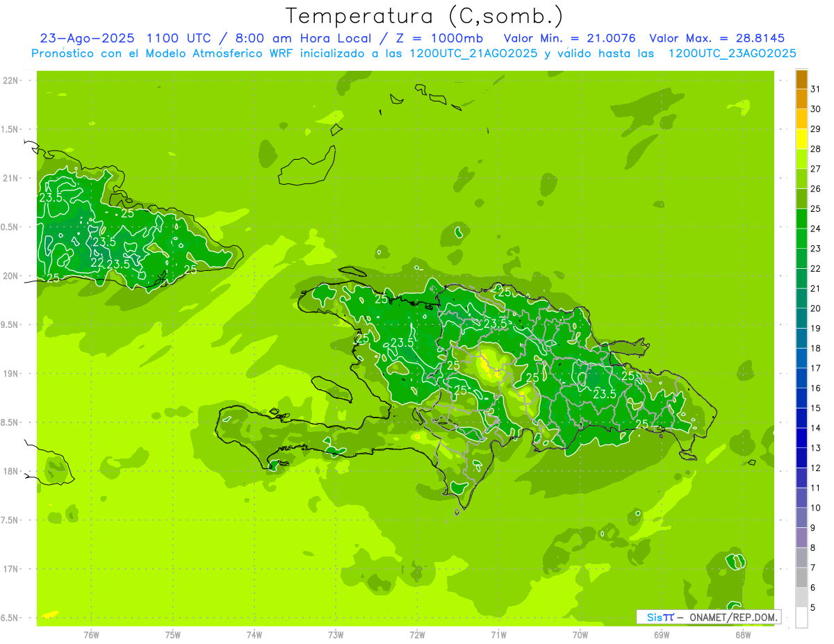
Task: Click the yellow colorbar segment between 28 and 29
Action: (801, 139)
